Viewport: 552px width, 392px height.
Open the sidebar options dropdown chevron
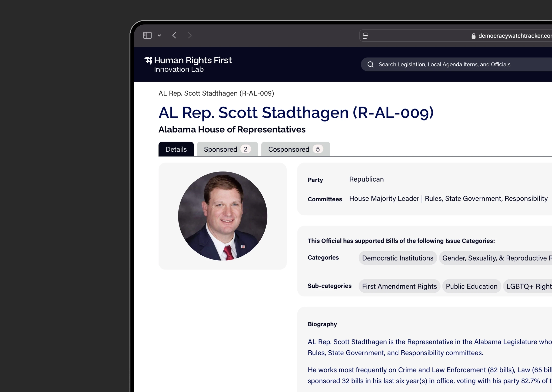[x=159, y=36]
